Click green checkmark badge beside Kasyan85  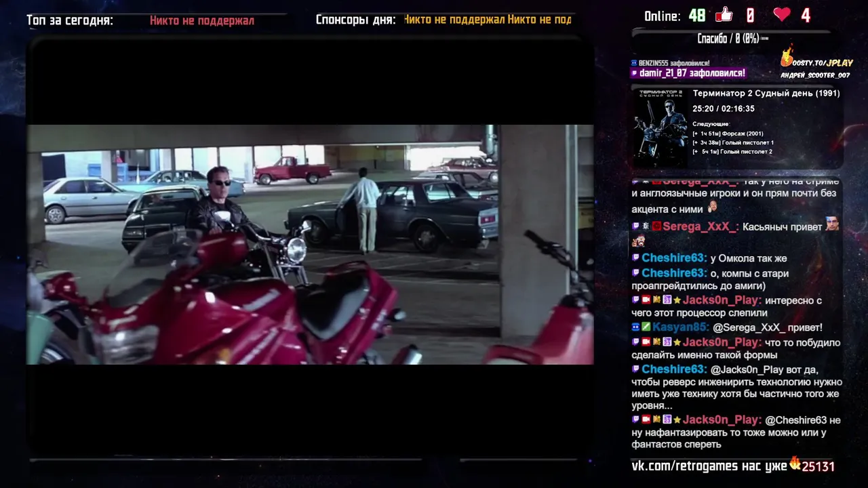[x=646, y=327]
